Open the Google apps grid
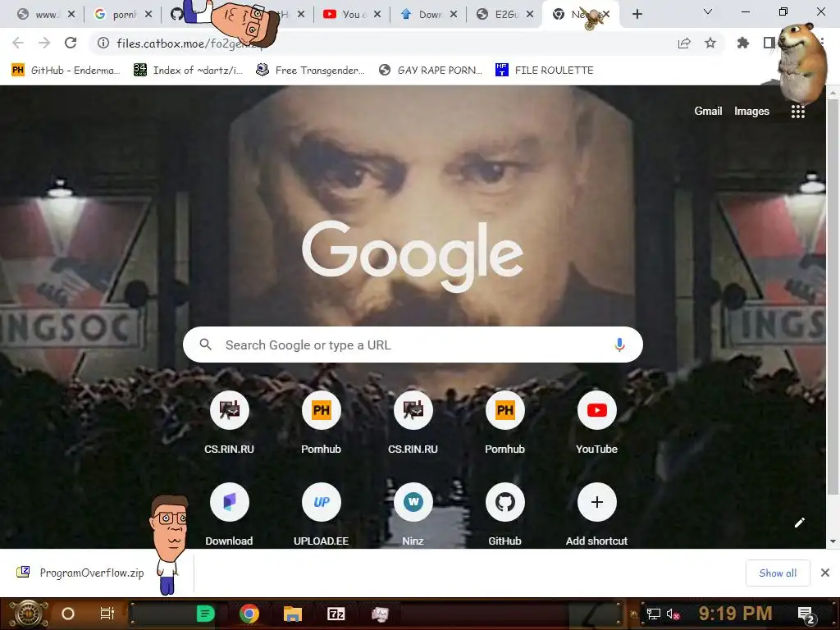Screen dimensions: 840x630 point(797,112)
